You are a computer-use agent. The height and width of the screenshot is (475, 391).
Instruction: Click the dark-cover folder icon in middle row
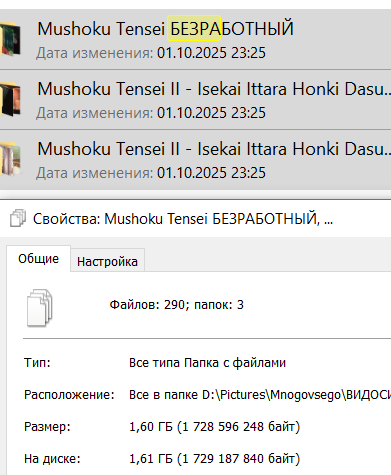coord(11,99)
